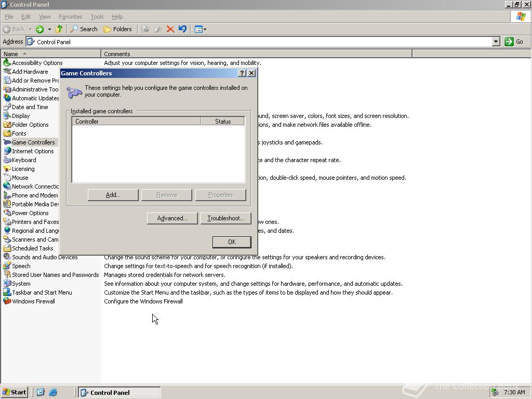Click the Undo toolbar icon
Image resolution: width=532 pixels, height=399 pixels.
tap(182, 29)
